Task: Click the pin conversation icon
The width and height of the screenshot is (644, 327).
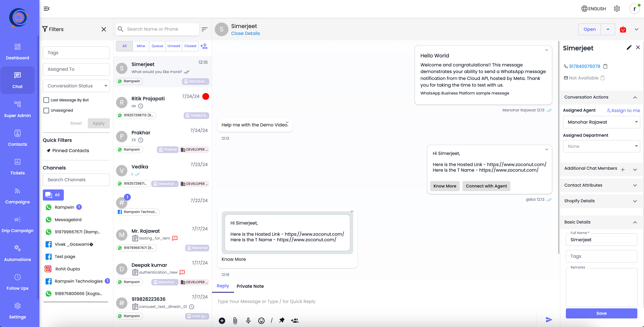Action: tap(282, 320)
